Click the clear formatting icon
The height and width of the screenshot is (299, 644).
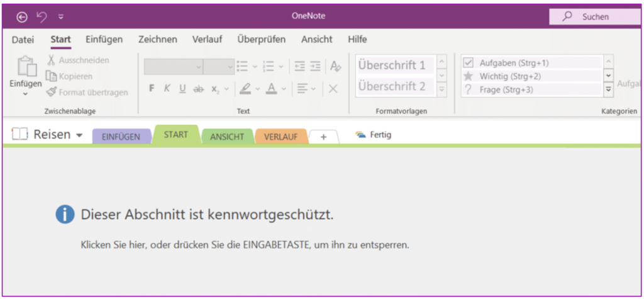[x=336, y=66]
